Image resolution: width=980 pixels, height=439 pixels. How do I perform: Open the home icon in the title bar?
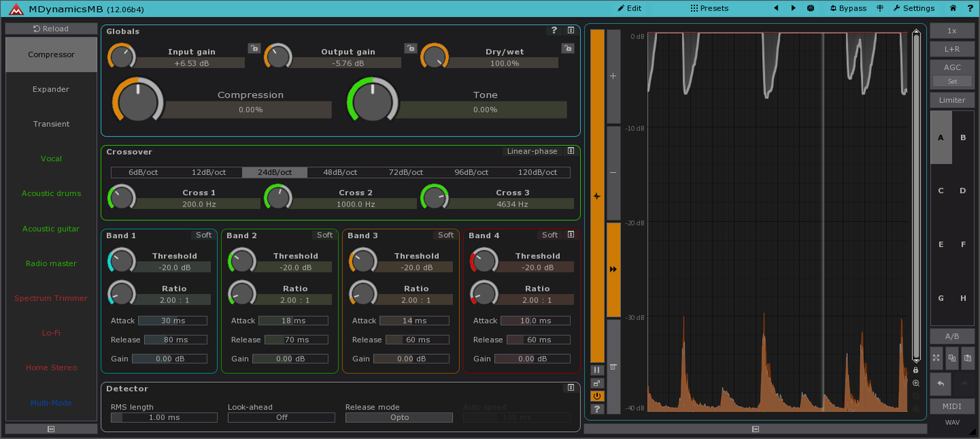(x=953, y=8)
